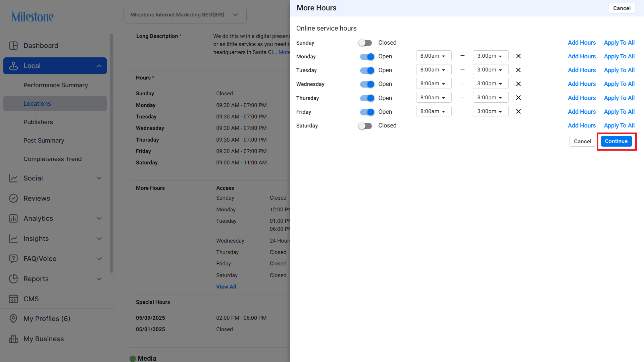The image size is (644, 362).
Task: Remove Friday hours with the X icon
Action: pyautogui.click(x=518, y=111)
